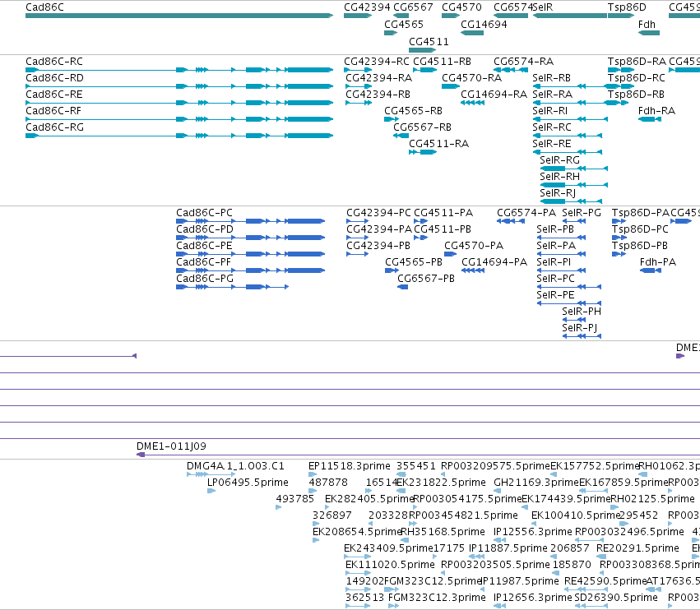This screenshot has height=610, width=700.
Task: Open the Tsp86D-RB transcript
Action: click(618, 103)
